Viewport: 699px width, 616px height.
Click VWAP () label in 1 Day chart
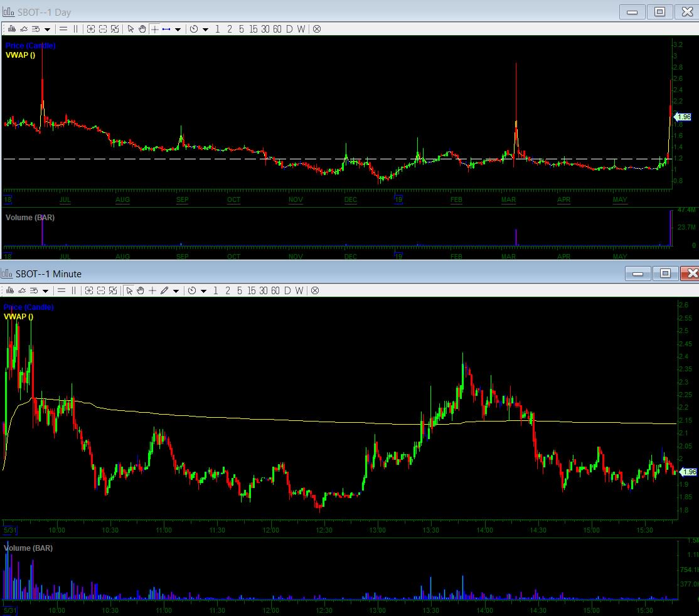pyautogui.click(x=21, y=55)
